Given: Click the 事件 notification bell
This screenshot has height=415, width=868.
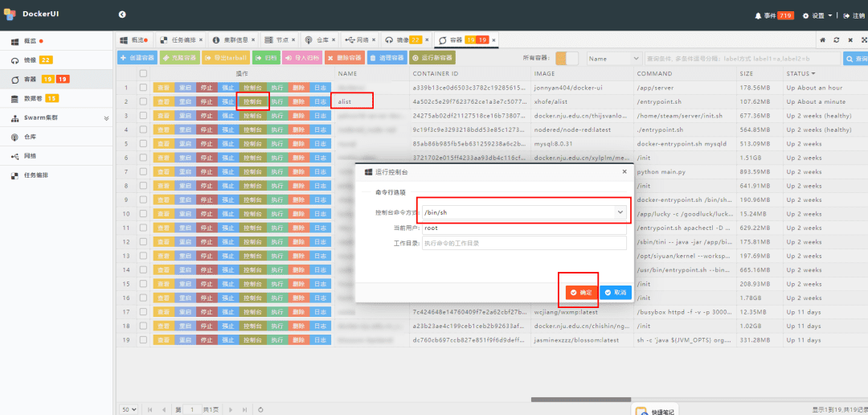Looking at the screenshot, I should tap(758, 15).
